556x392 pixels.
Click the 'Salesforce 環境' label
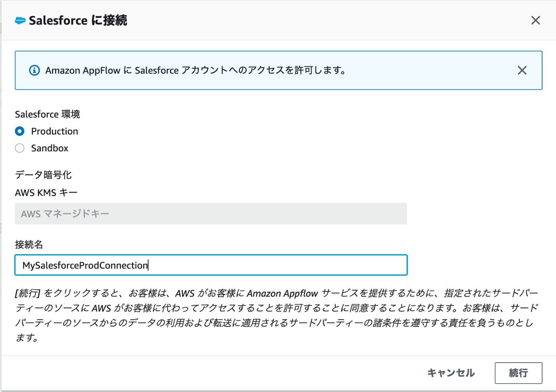tap(48, 114)
